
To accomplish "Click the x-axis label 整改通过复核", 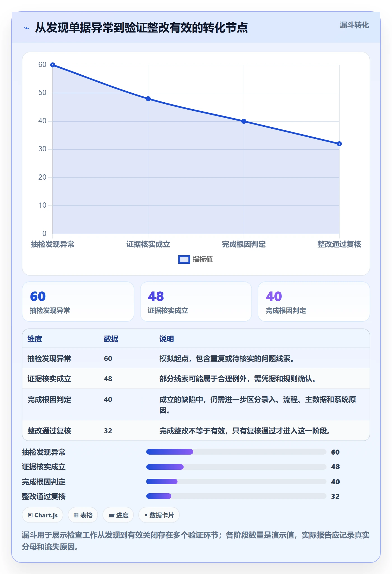I will [339, 244].
